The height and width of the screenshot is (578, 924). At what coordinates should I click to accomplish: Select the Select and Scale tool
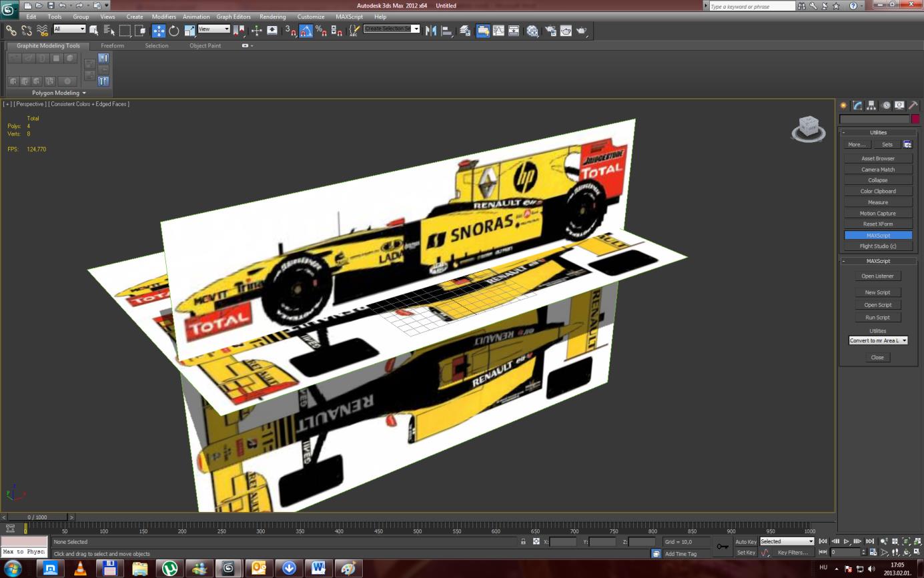tap(189, 30)
